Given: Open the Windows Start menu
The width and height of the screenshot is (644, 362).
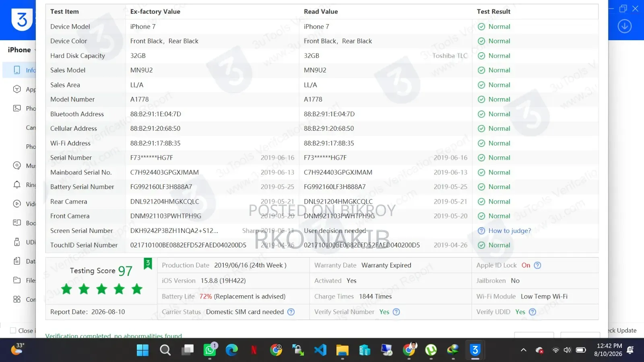Looking at the screenshot, I should tap(142, 350).
